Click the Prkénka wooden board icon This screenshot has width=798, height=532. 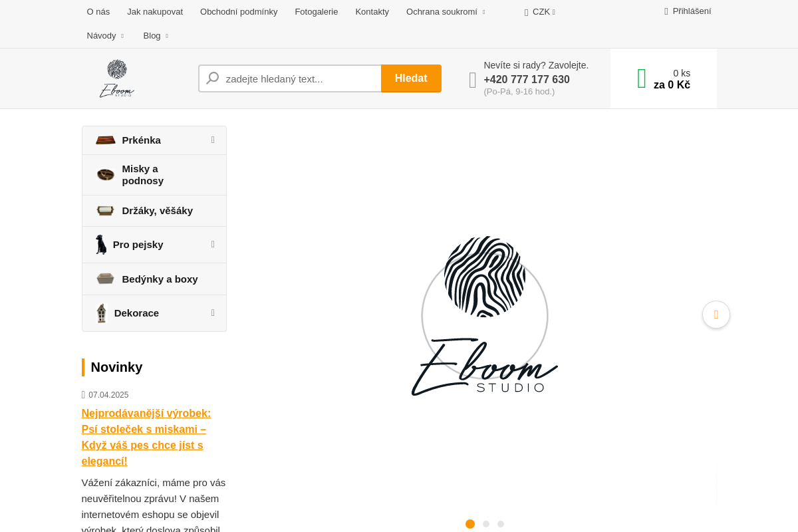[105, 140]
